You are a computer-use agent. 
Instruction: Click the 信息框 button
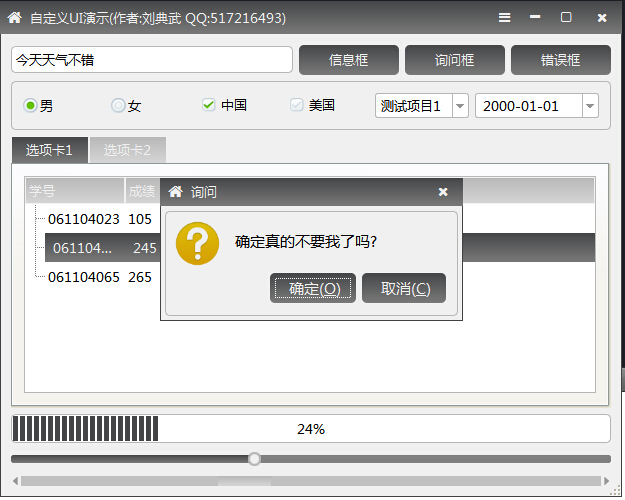(x=349, y=60)
